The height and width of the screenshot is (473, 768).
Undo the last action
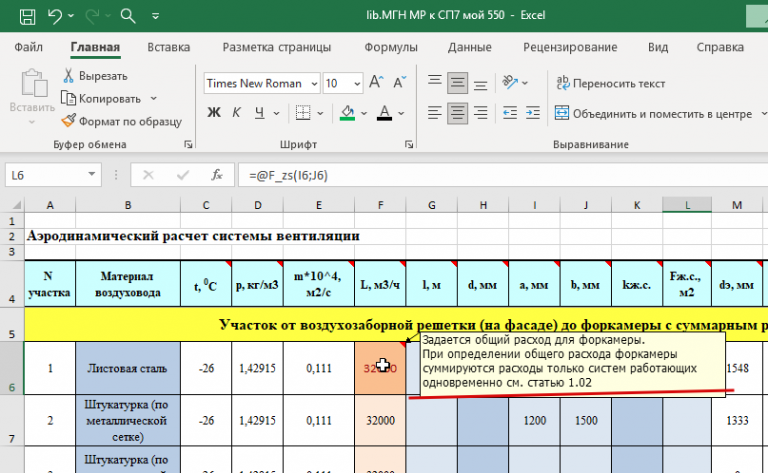tap(54, 16)
